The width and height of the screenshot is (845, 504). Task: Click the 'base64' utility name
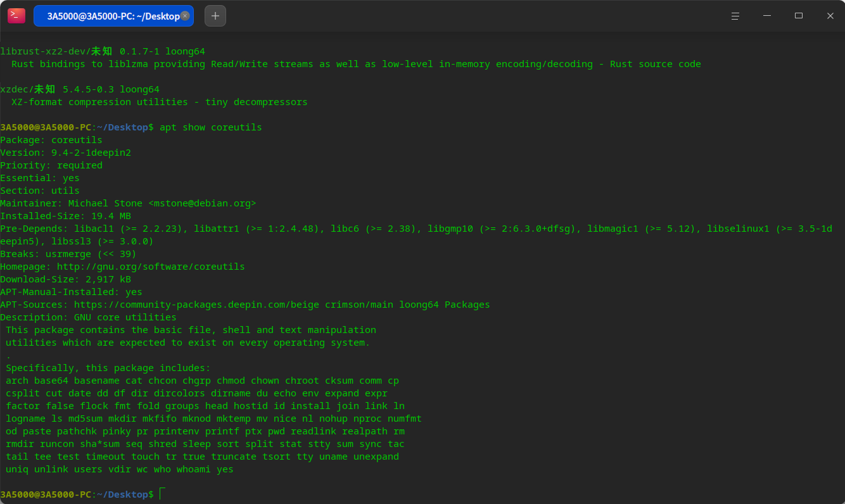click(51, 381)
